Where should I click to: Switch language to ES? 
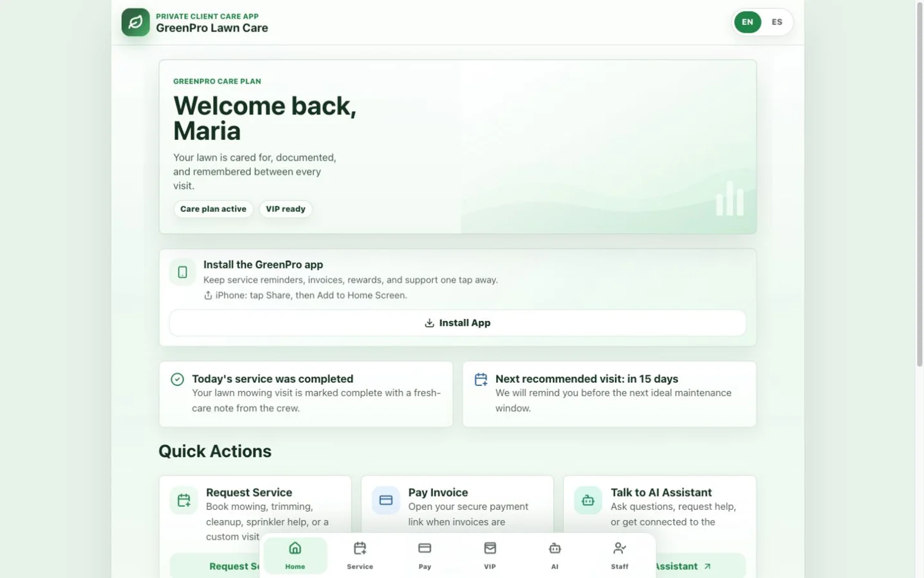777,22
